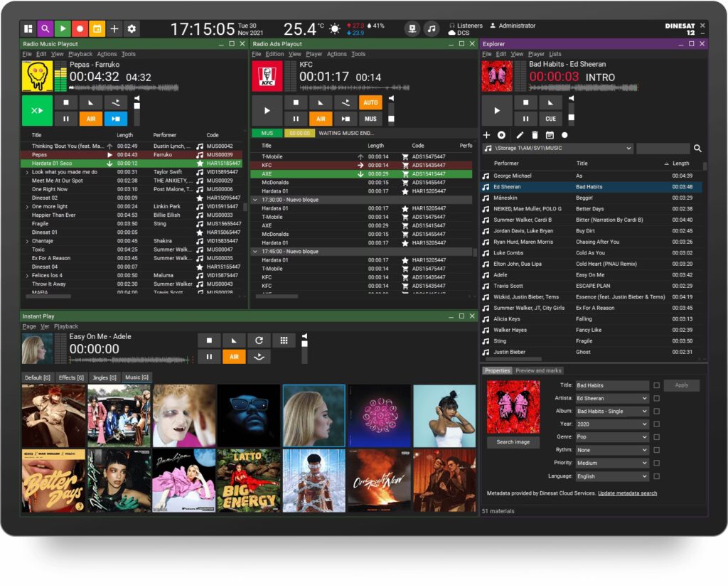Click the Search image button
The image size is (728, 585).
pos(513,442)
